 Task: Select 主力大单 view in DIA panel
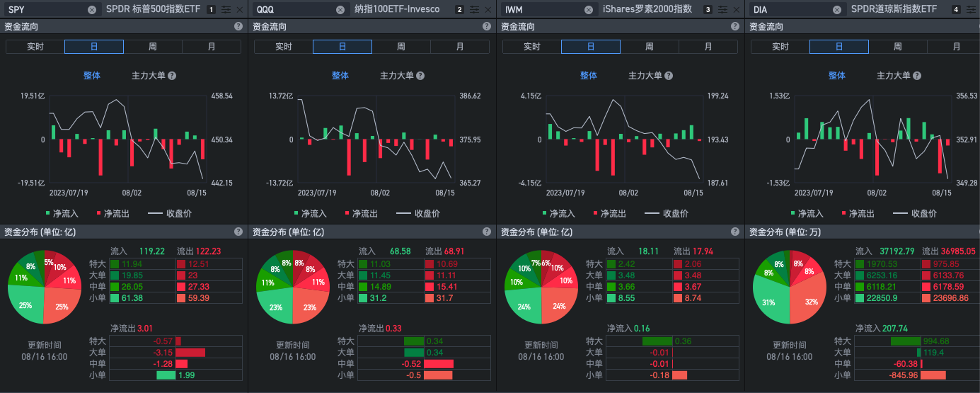coord(894,76)
